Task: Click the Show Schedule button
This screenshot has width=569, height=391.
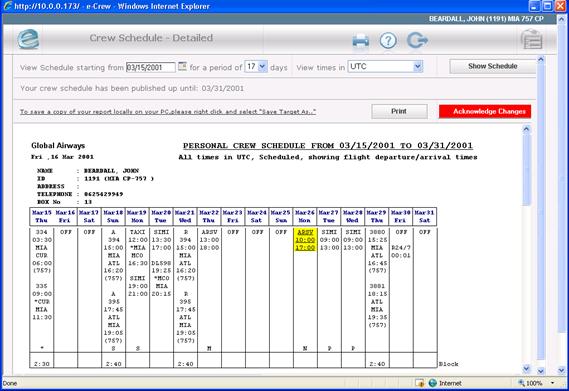Action: (492, 66)
